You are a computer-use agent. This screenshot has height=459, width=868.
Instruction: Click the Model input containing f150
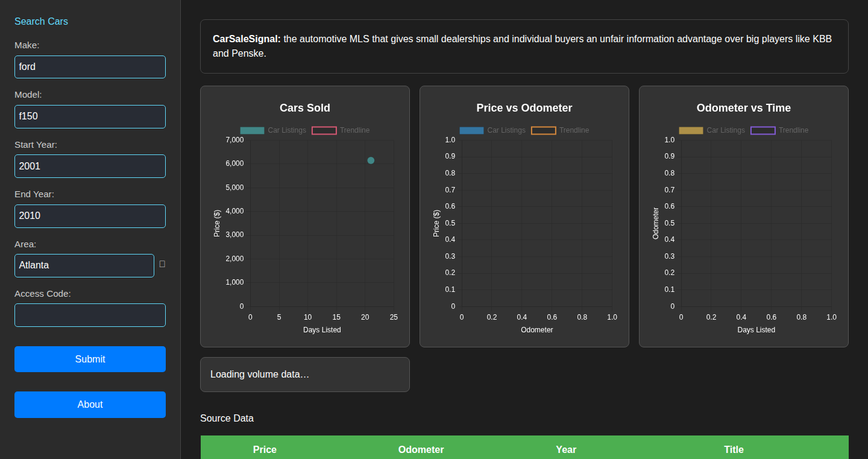(x=90, y=116)
